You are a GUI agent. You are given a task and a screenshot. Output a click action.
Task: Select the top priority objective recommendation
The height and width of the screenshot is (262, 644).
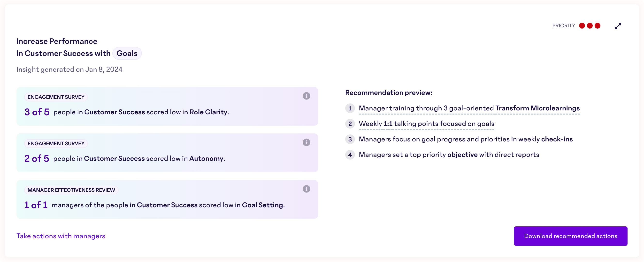coord(449,155)
